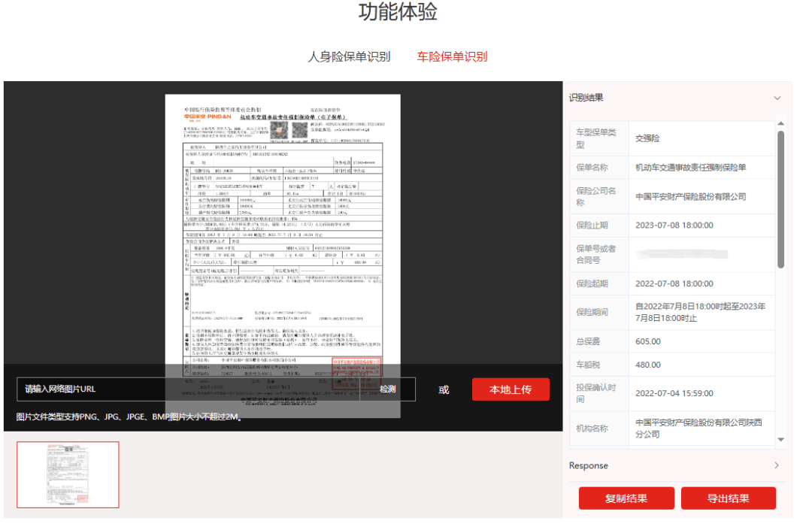Click the 功能体验 page heading
Viewport: 812px width, 530px height.
(398, 11)
